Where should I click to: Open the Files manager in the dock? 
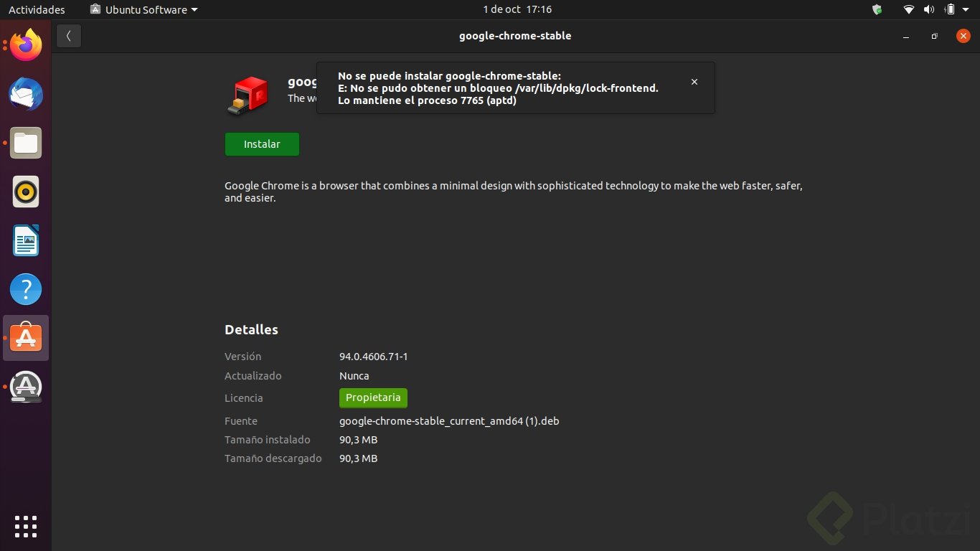tap(26, 143)
